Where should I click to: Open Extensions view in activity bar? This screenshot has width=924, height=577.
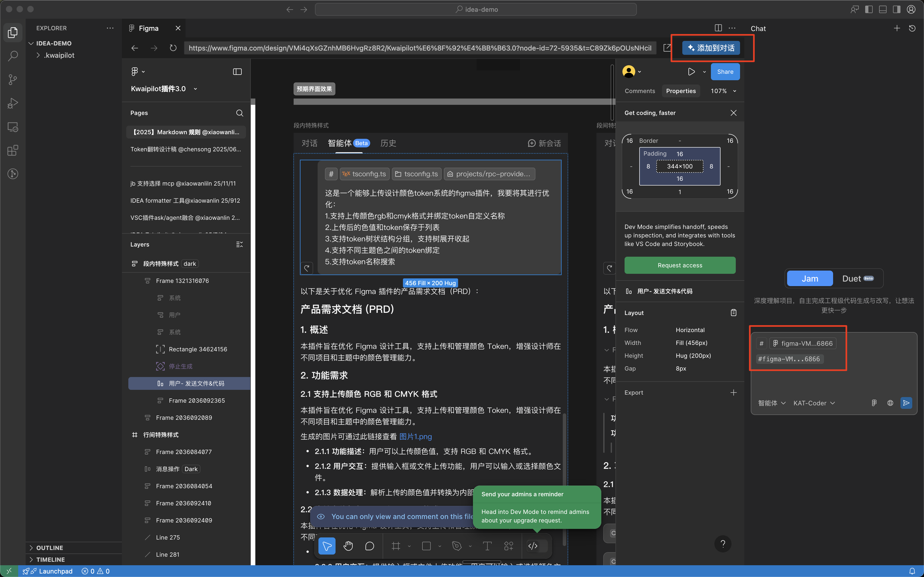coord(13,150)
